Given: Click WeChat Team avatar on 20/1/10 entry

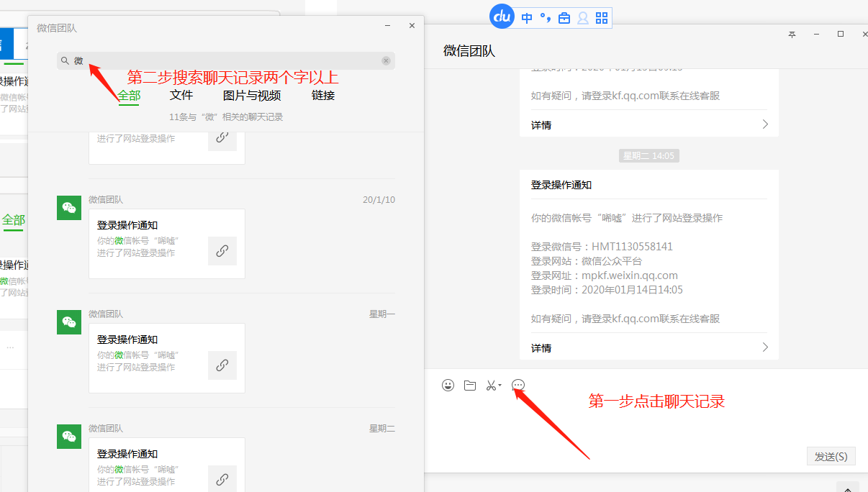Looking at the screenshot, I should [69, 208].
